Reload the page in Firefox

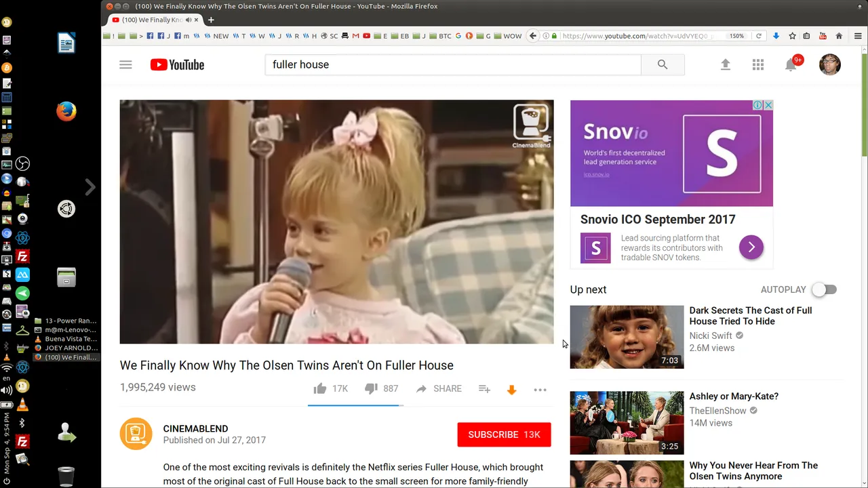click(759, 36)
